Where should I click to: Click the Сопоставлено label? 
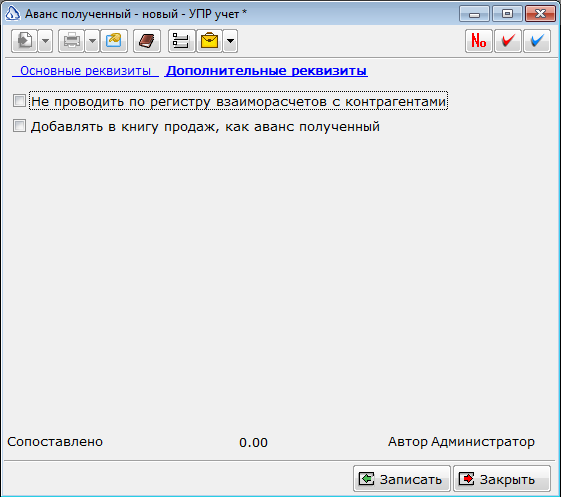pyautogui.click(x=55, y=442)
